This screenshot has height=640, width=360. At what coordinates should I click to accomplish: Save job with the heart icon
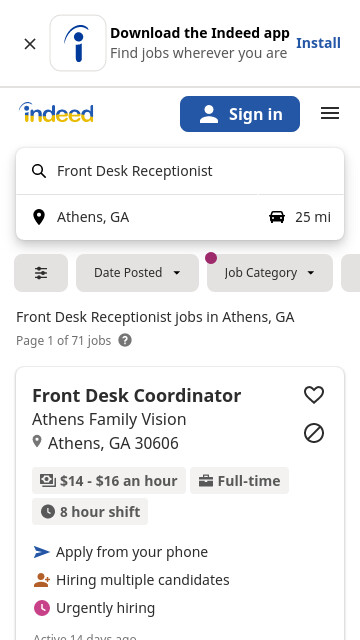(314, 395)
